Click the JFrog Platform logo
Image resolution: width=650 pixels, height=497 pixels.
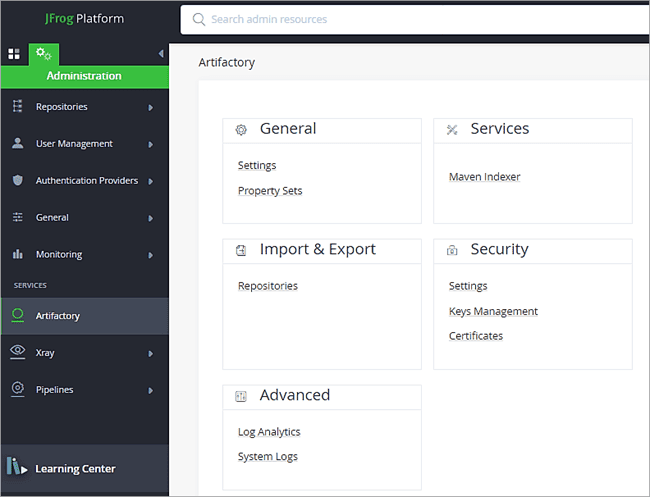point(84,19)
